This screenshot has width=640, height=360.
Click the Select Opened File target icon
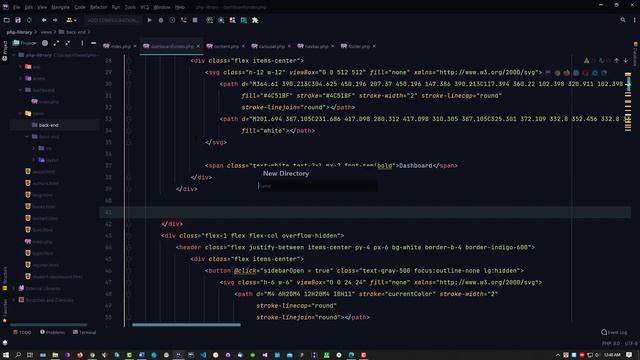45,43
